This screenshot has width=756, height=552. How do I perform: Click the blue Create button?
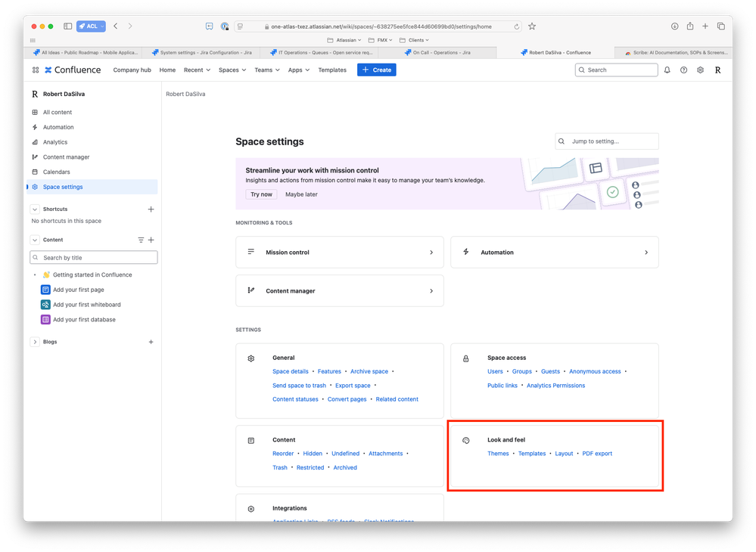377,70
